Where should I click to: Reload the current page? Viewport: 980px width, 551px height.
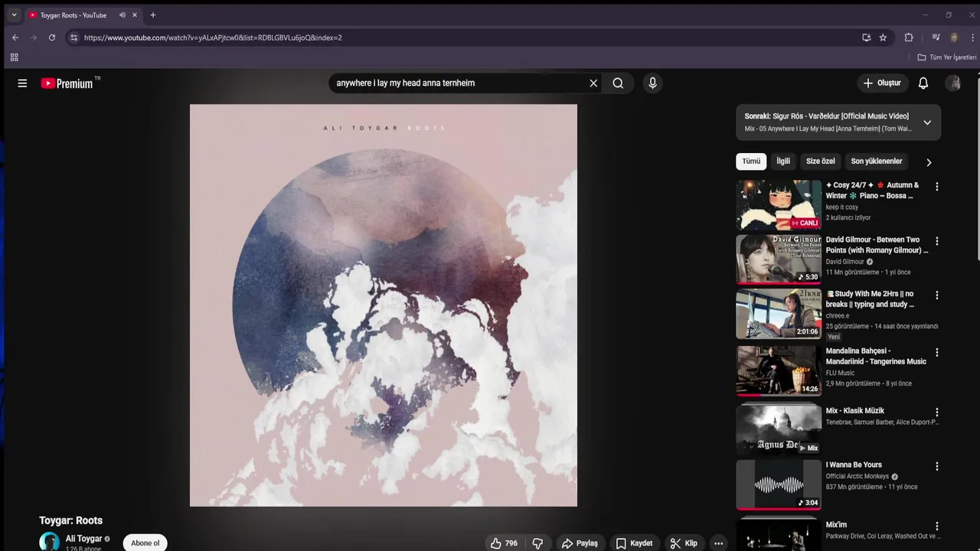pos(52,37)
